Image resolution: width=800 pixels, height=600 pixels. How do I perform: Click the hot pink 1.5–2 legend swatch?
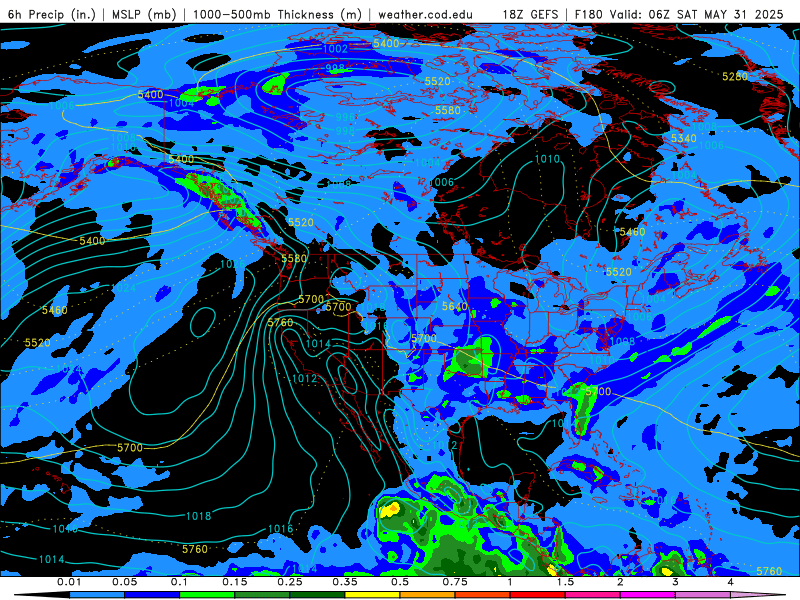pyautogui.click(x=592, y=595)
